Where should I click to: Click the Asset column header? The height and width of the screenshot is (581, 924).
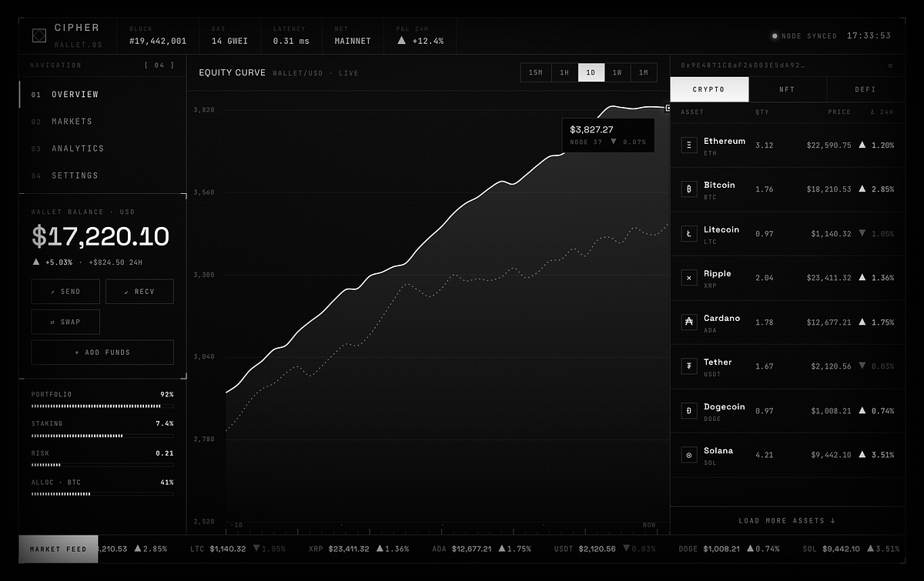point(693,112)
